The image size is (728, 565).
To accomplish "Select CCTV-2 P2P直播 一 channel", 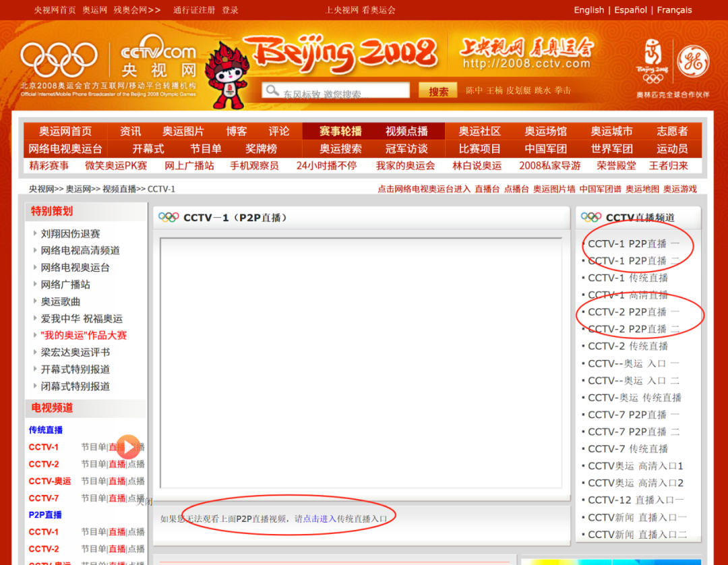I will 634,312.
